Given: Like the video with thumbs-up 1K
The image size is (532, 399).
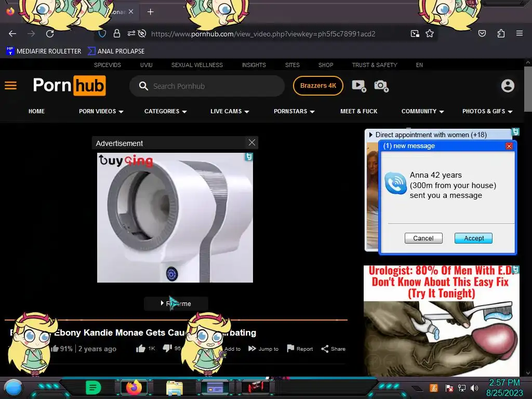Looking at the screenshot, I should (x=145, y=349).
